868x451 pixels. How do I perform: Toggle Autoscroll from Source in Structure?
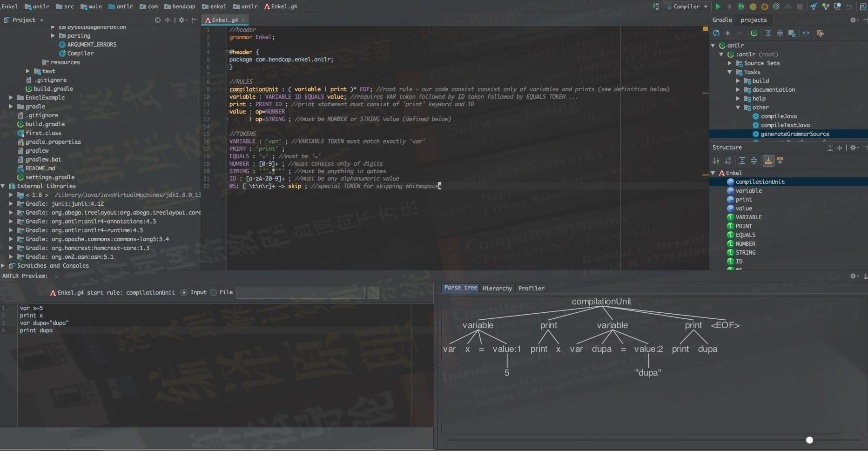pos(780,161)
